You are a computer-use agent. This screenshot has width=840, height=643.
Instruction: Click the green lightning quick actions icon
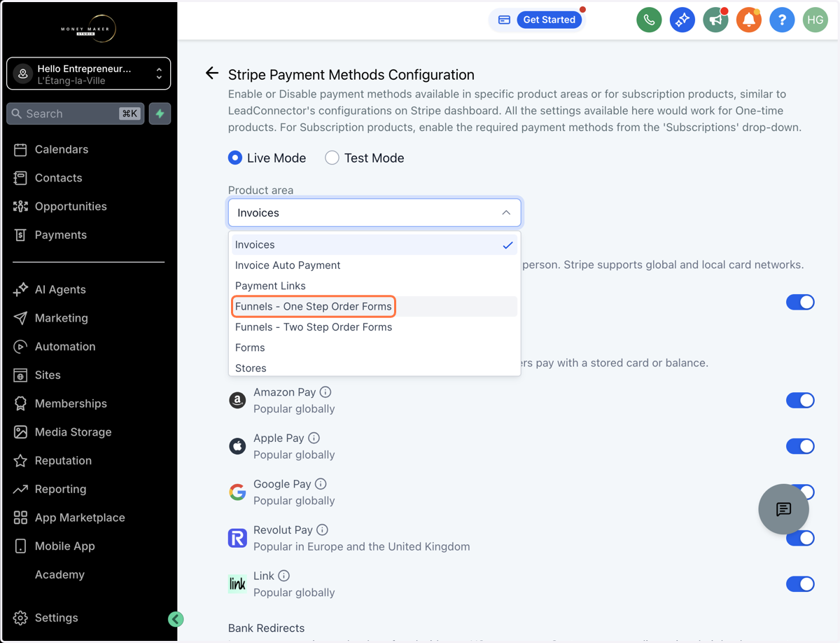coord(160,113)
